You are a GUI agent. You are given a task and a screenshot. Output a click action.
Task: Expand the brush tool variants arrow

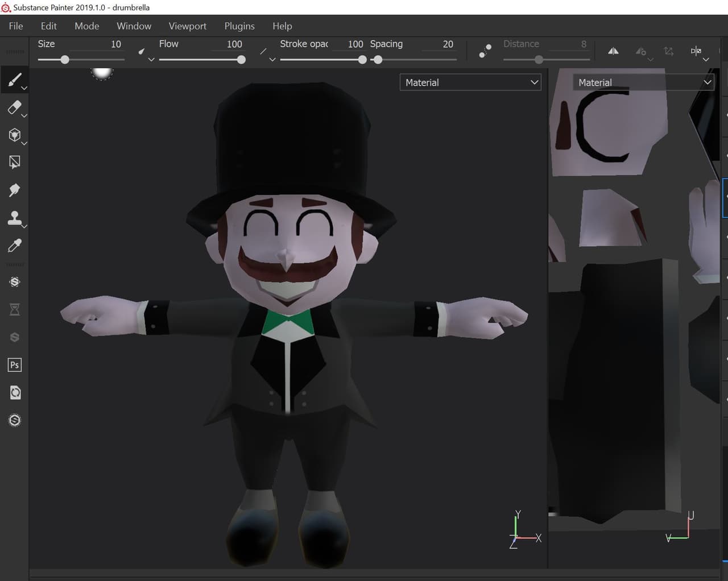pyautogui.click(x=24, y=88)
